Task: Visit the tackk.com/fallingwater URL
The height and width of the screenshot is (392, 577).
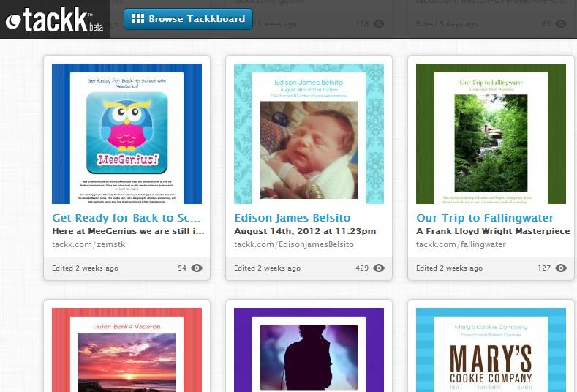Action: (x=461, y=244)
